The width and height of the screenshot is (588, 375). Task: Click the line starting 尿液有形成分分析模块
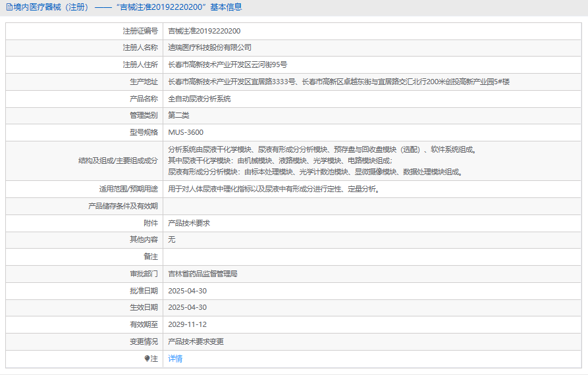tap(315, 172)
